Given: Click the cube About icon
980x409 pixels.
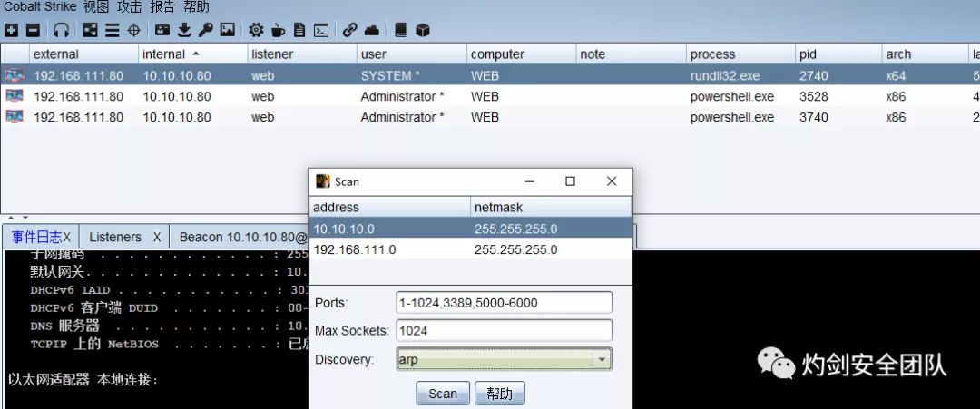Looking at the screenshot, I should [423, 29].
